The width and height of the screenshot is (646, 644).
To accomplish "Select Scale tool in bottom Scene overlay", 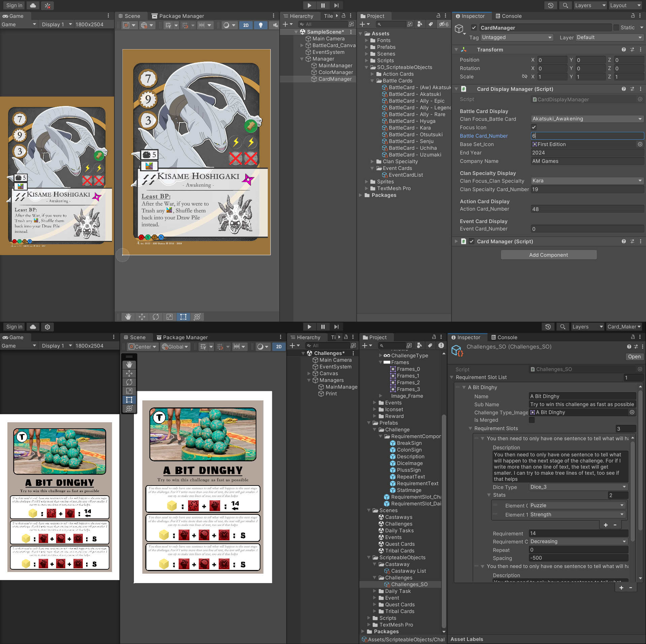I will click(x=129, y=391).
